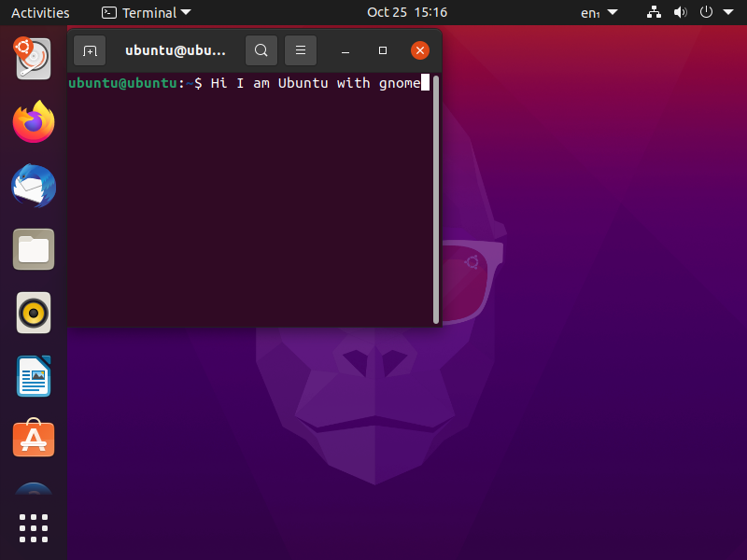The height and width of the screenshot is (560, 747).
Task: Click the terminal vertical scrollbar
Action: [x=436, y=196]
